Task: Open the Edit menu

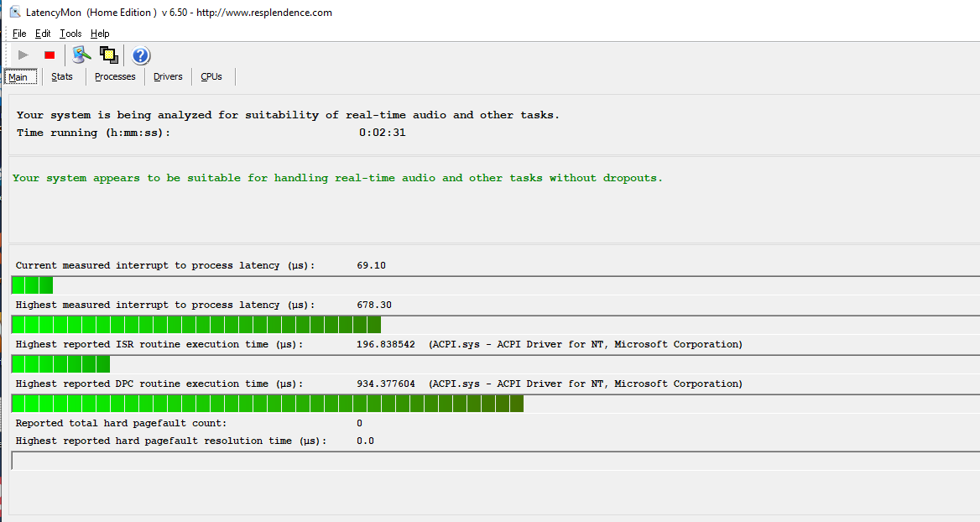Action: click(43, 34)
